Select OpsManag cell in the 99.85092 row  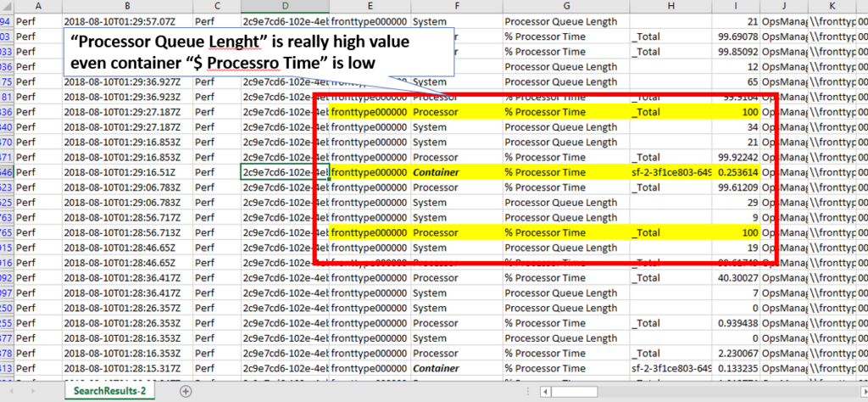pyautogui.click(x=784, y=52)
